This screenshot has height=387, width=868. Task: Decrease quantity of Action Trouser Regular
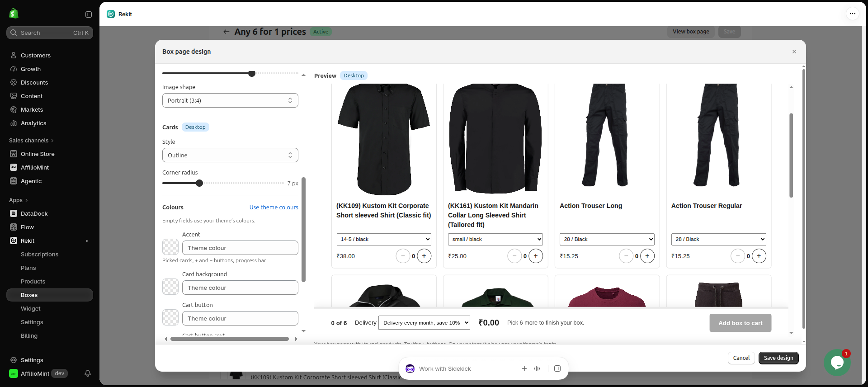[x=738, y=256]
